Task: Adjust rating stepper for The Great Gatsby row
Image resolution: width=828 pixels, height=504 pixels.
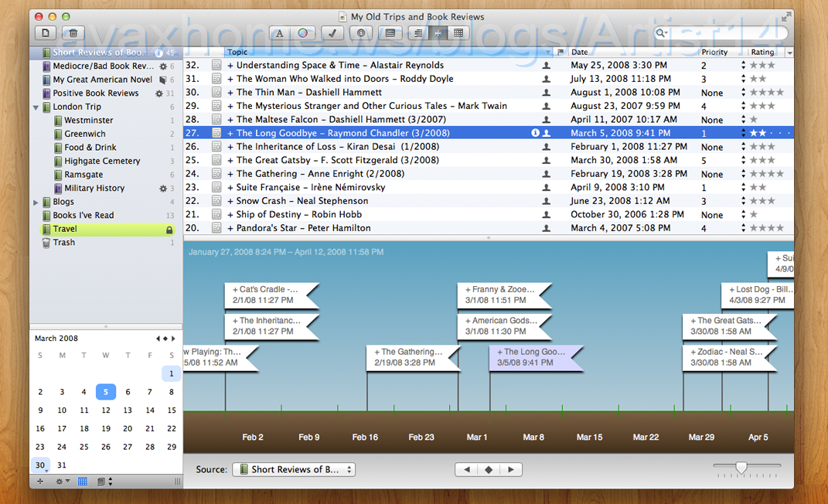Action: pos(744,160)
